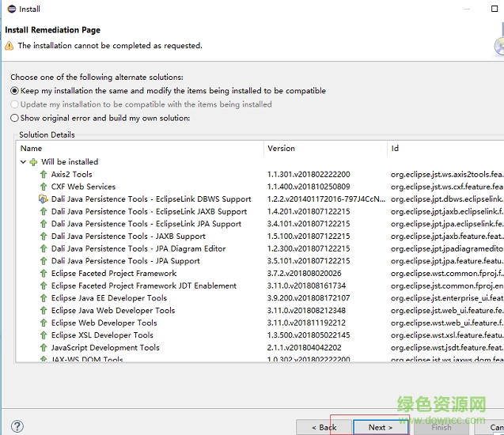Click the EclipseLink DBWS Support feature icon

[44, 199]
